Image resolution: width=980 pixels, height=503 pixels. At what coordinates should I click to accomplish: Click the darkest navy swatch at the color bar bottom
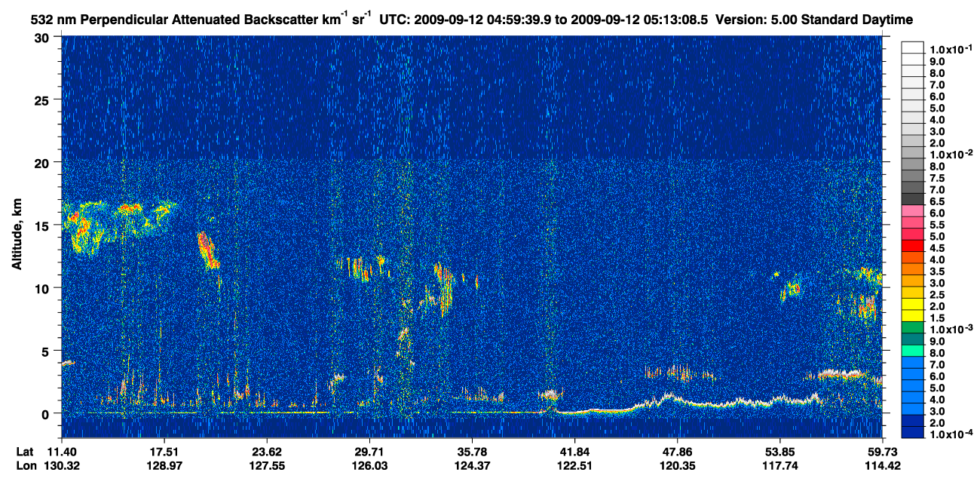tap(913, 432)
